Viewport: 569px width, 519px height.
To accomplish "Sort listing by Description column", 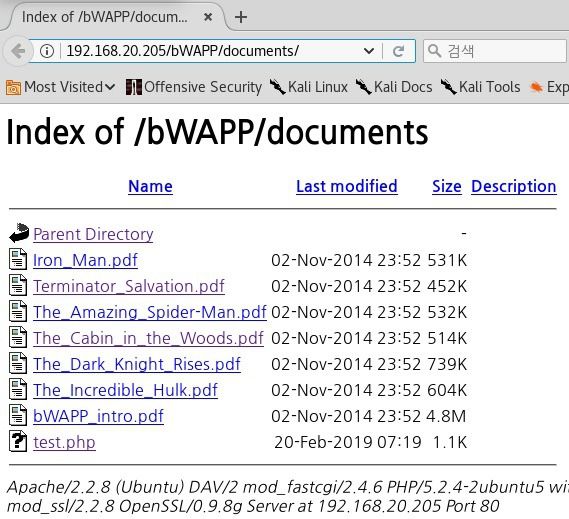I will [x=513, y=186].
